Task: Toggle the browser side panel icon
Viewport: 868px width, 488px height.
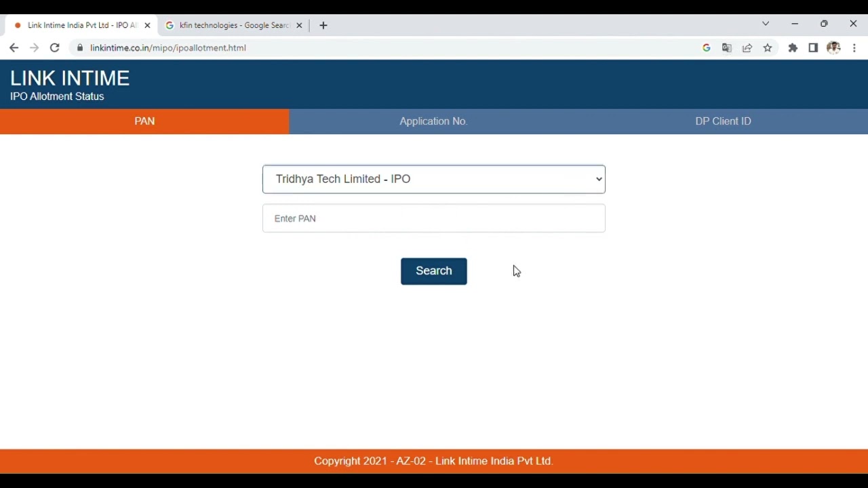Action: pos(813,48)
